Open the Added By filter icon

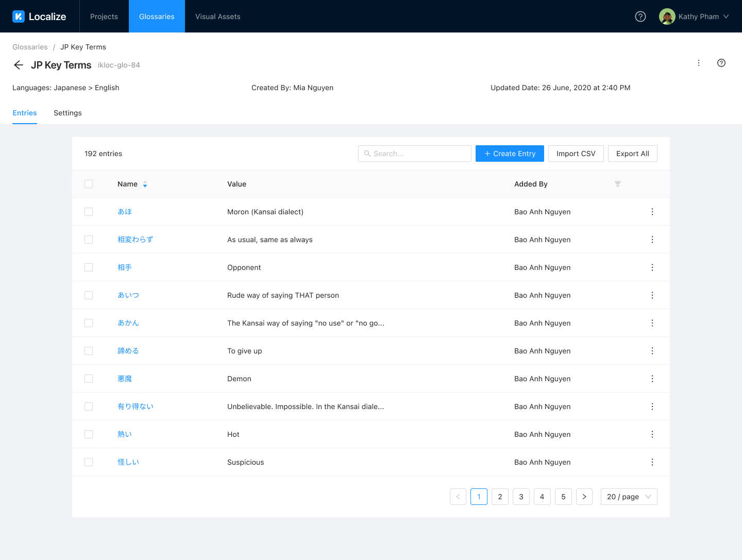click(x=617, y=184)
